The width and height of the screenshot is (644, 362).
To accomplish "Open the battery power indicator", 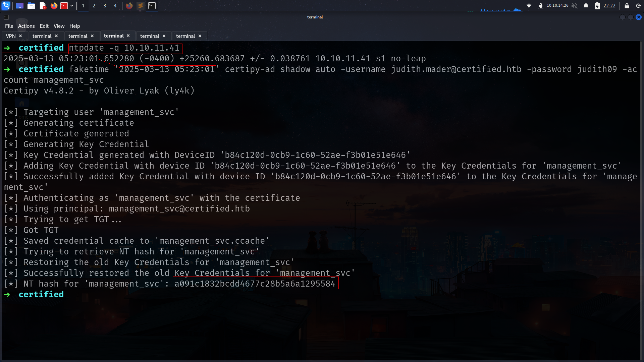I will tap(597, 6).
